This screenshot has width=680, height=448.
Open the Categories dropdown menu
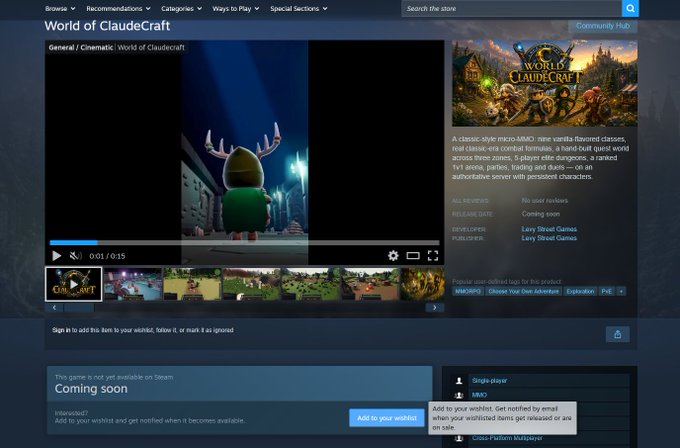[x=181, y=9]
